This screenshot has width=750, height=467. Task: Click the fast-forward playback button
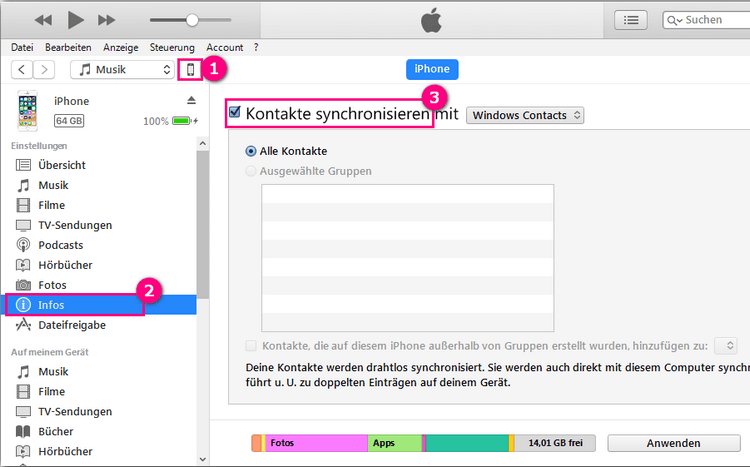106,20
